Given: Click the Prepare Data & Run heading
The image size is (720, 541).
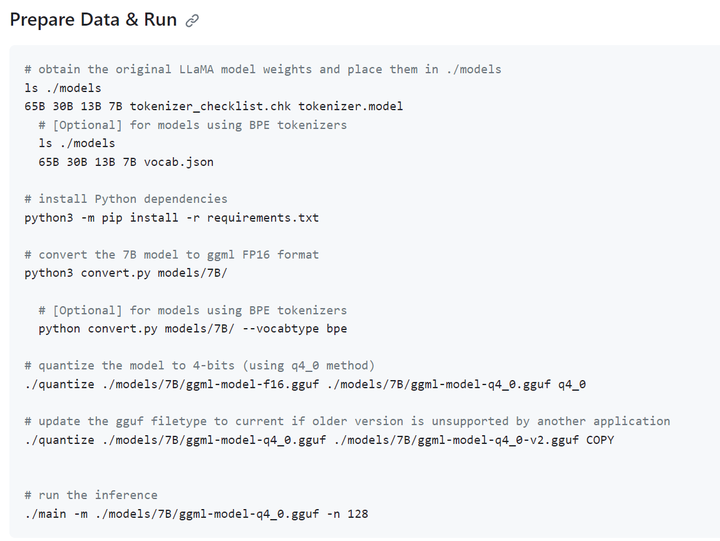Looking at the screenshot, I should tap(93, 20).
